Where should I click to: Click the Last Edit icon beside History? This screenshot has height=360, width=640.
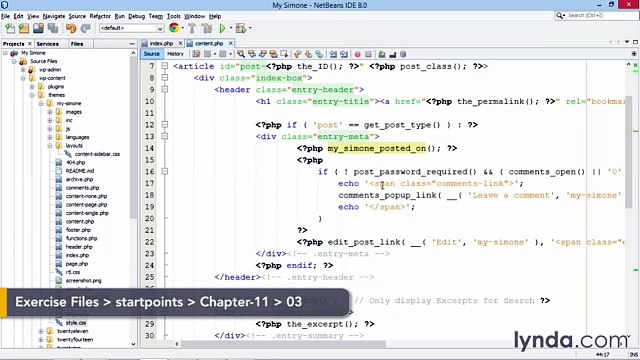click(x=196, y=54)
